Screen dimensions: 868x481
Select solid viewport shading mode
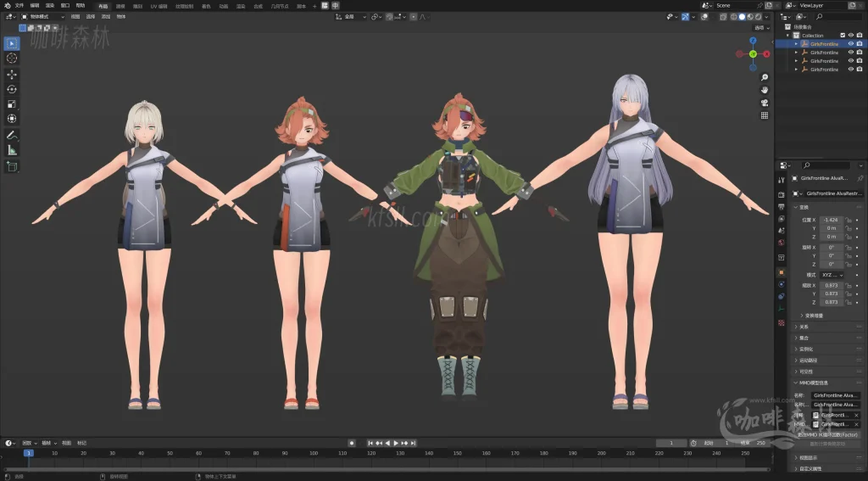tap(743, 17)
